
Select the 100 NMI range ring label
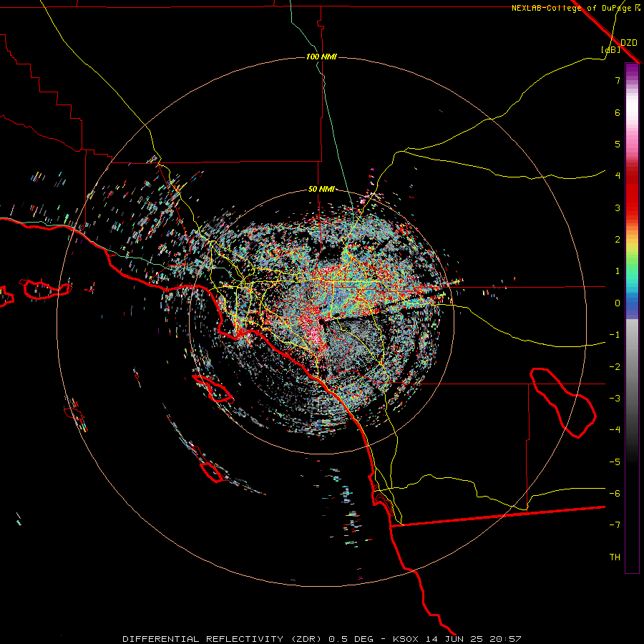(x=321, y=57)
